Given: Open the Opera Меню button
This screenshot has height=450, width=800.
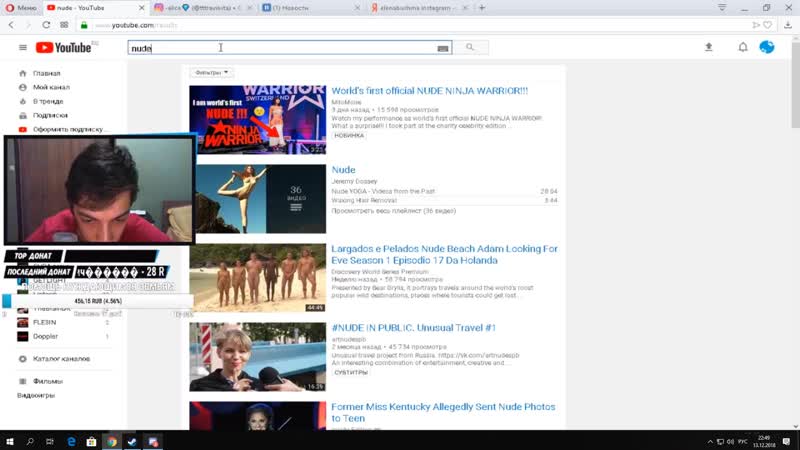Looking at the screenshot, I should [x=21, y=8].
